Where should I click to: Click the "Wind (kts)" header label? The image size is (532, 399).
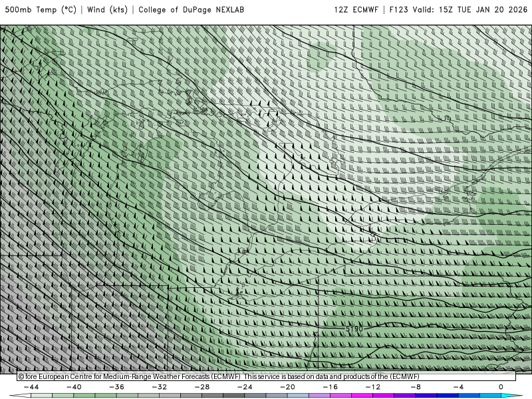[x=107, y=10]
